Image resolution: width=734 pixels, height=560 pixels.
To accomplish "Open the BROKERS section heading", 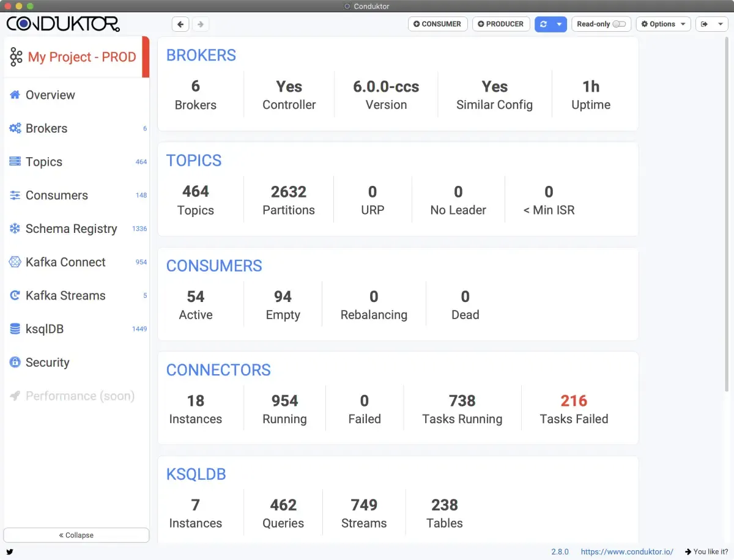I will tap(201, 55).
